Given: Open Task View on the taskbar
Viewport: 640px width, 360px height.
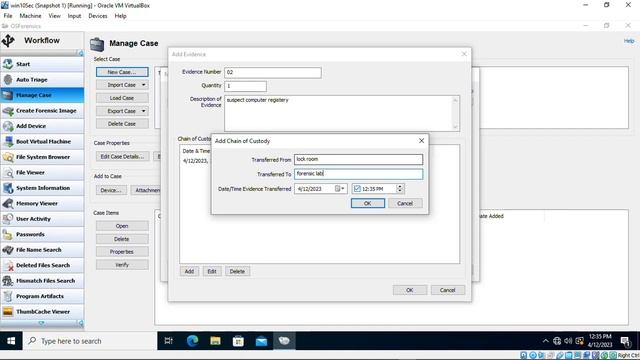Looking at the screenshot, I should [169, 341].
